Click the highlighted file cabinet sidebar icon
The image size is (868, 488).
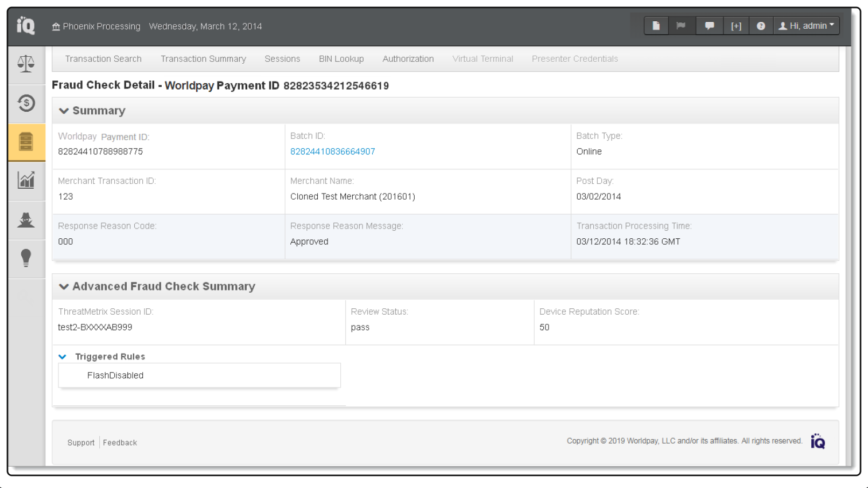(26, 142)
